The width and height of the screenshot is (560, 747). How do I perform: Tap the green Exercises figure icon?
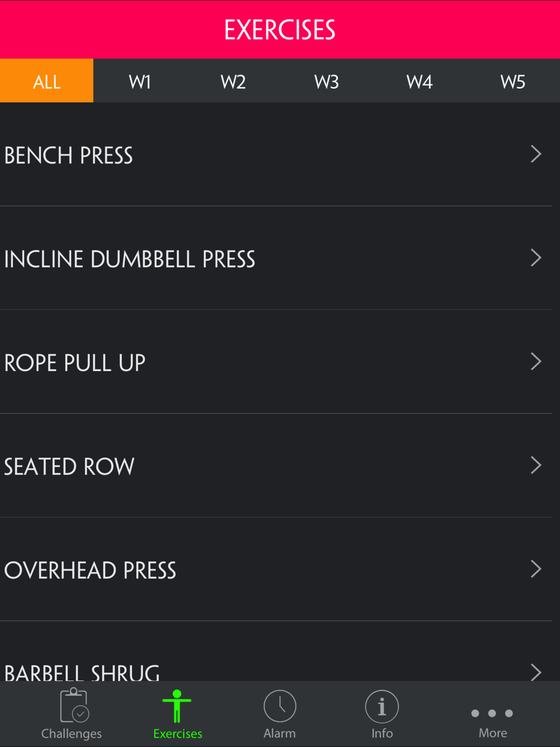coord(177,706)
